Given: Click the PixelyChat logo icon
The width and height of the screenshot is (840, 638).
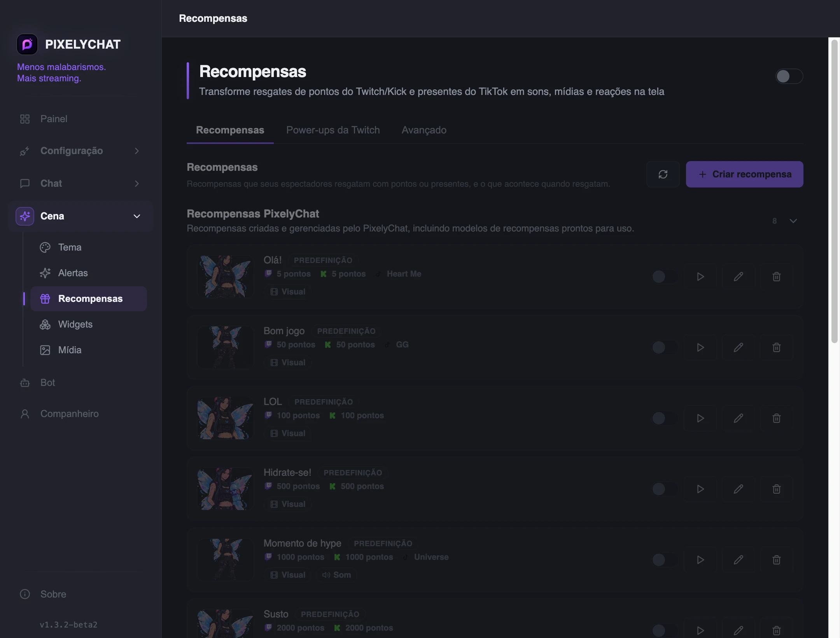Looking at the screenshot, I should [x=27, y=44].
